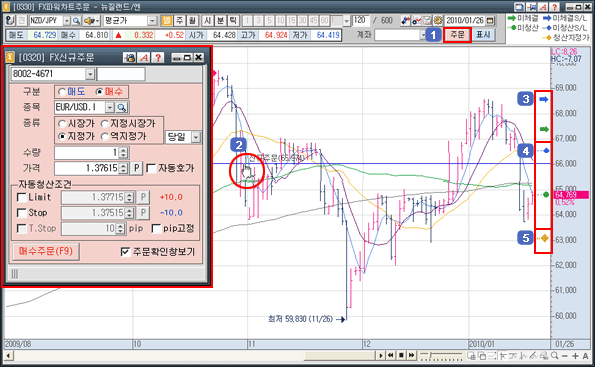Enable the Limit checkbox
Image resolution: width=595 pixels, height=367 pixels.
[22, 197]
